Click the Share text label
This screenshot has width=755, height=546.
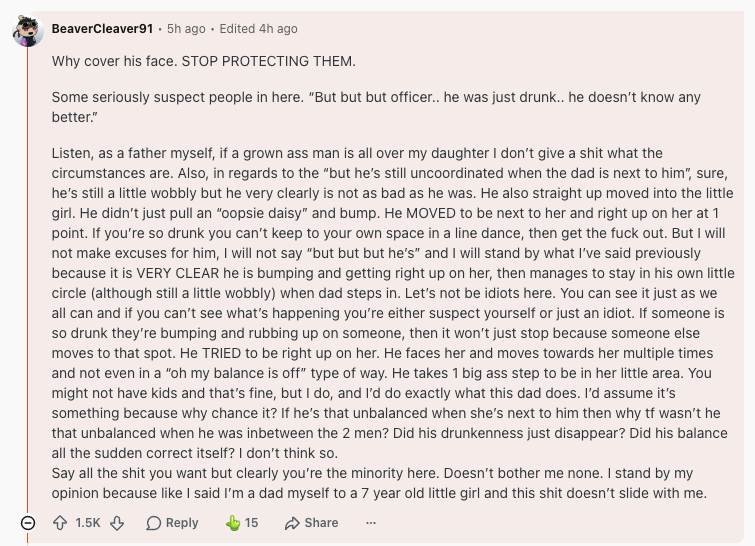pyautogui.click(x=321, y=523)
